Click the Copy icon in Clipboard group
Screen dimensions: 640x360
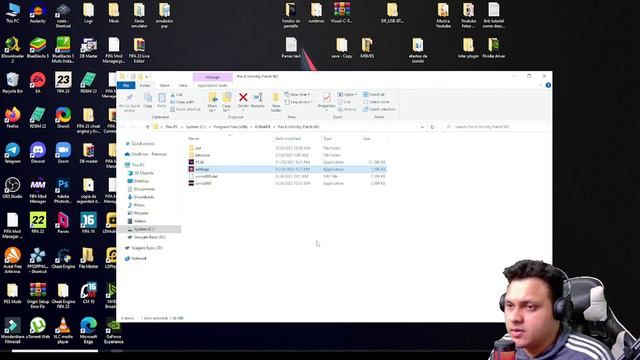point(148,97)
